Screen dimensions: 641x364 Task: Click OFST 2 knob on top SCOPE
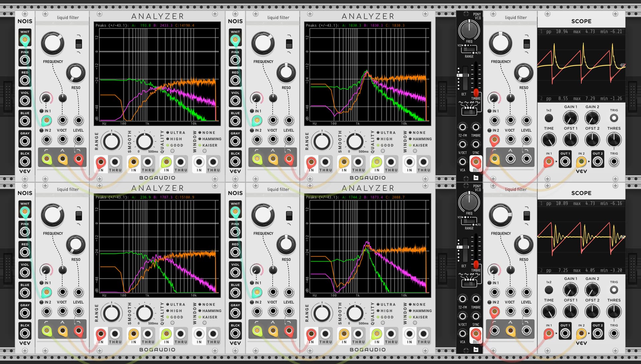pyautogui.click(x=592, y=140)
